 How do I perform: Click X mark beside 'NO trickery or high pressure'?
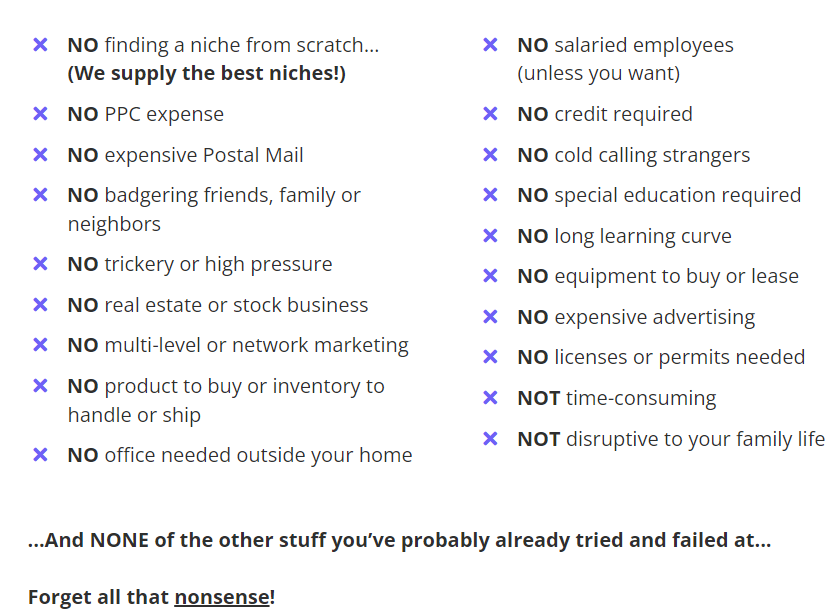tap(40, 264)
